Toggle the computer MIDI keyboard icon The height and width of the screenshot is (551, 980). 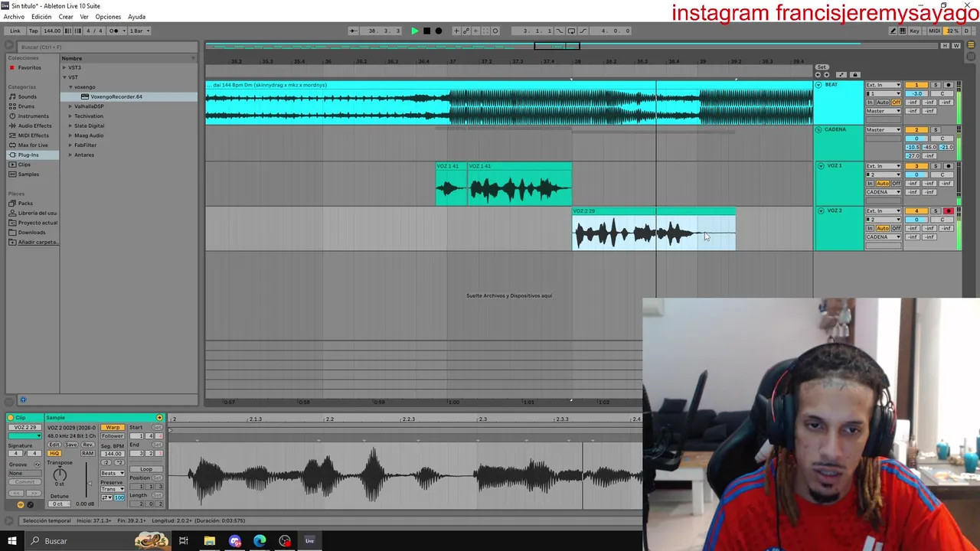coord(903,31)
